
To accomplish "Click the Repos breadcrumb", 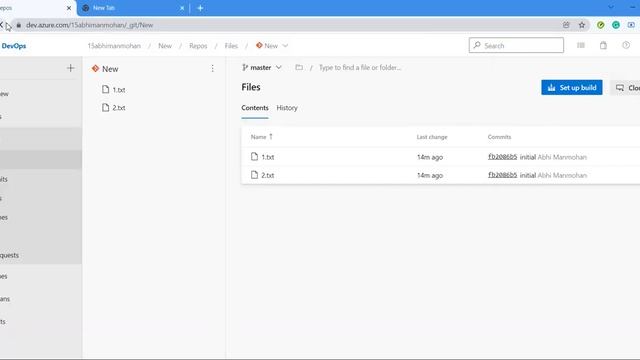I will tap(198, 46).
